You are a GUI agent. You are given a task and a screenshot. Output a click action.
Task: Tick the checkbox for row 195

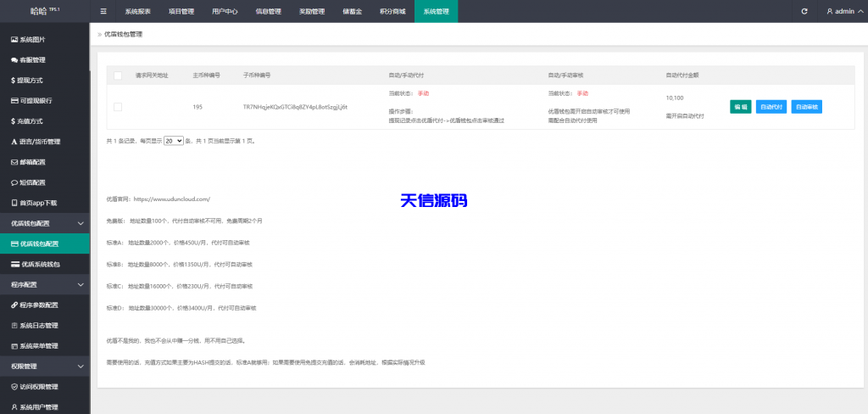(118, 107)
